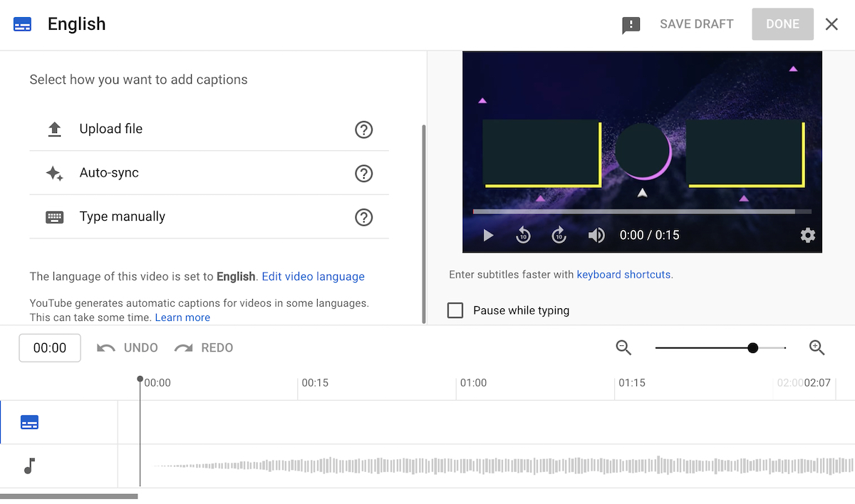Click the Undo button

pos(128,347)
